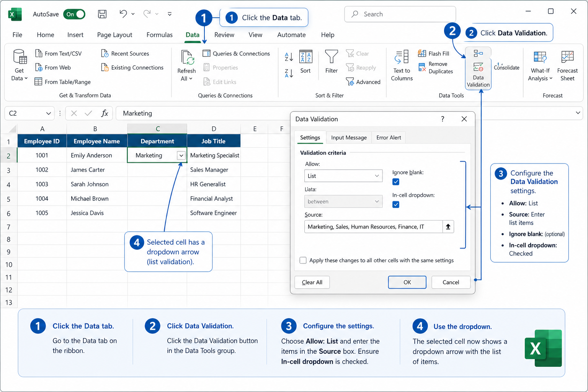Image resolution: width=588 pixels, height=392 pixels.
Task: Import data From Text/CSV
Action: pyautogui.click(x=58, y=54)
